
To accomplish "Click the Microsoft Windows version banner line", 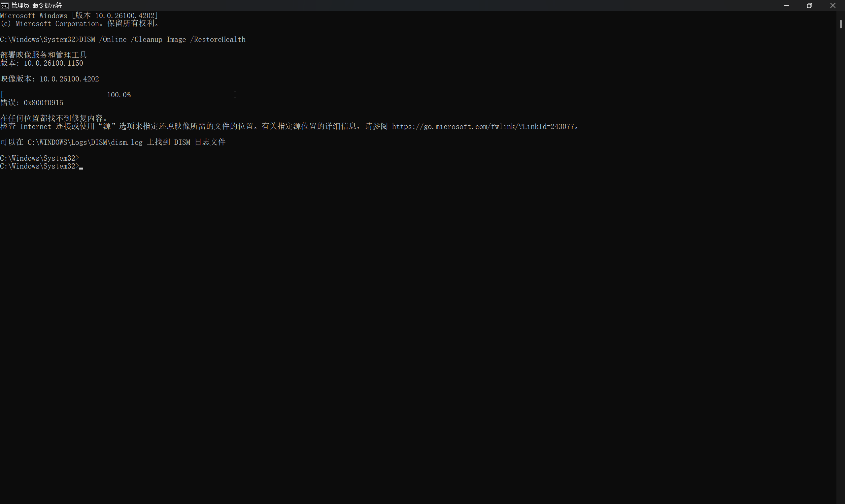I will tap(79, 16).
